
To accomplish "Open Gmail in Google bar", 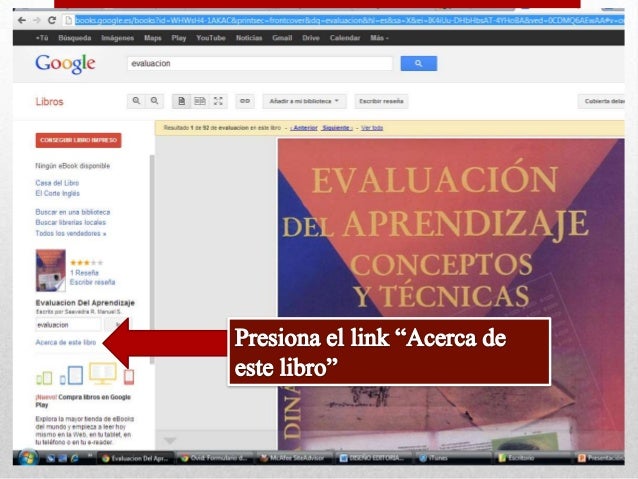I will tap(282, 38).
